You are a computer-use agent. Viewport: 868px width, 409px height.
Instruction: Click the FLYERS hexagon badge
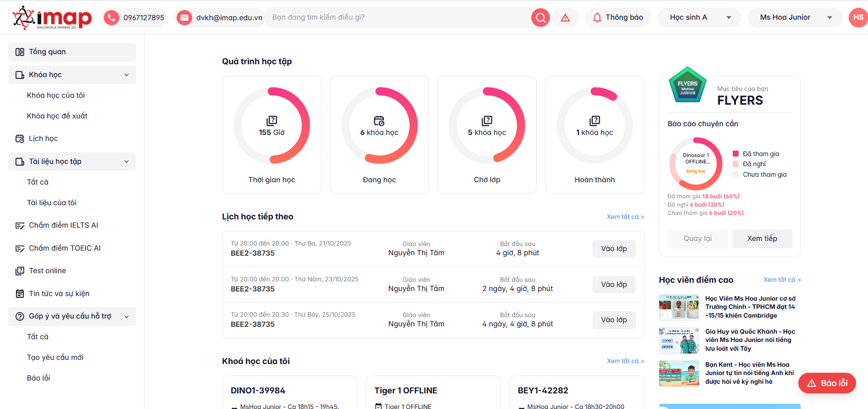pos(687,85)
